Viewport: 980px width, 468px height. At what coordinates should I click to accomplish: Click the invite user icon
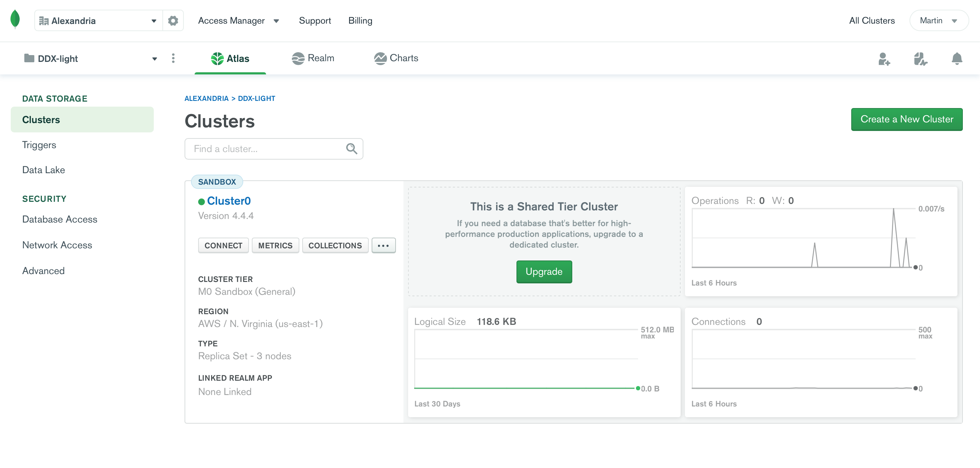[883, 59]
